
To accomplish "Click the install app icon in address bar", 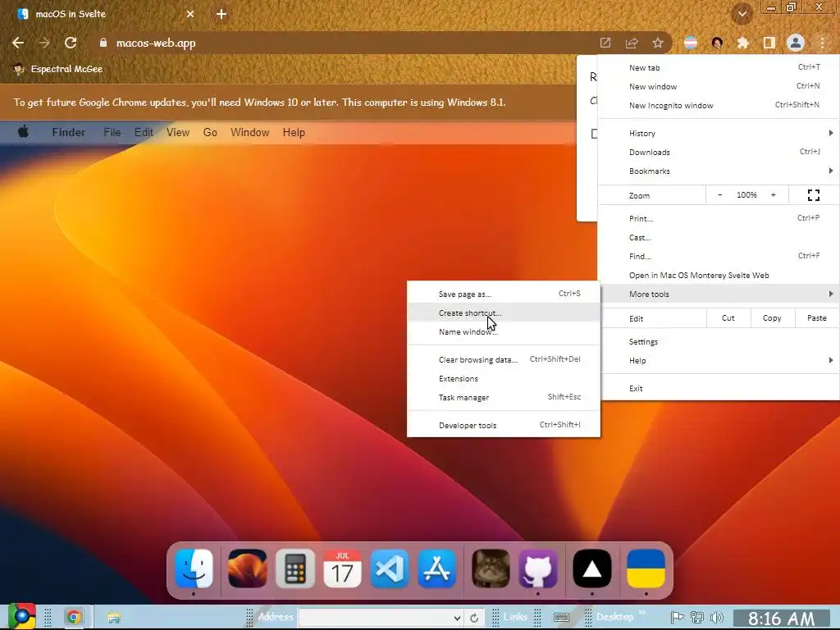I will (x=605, y=43).
